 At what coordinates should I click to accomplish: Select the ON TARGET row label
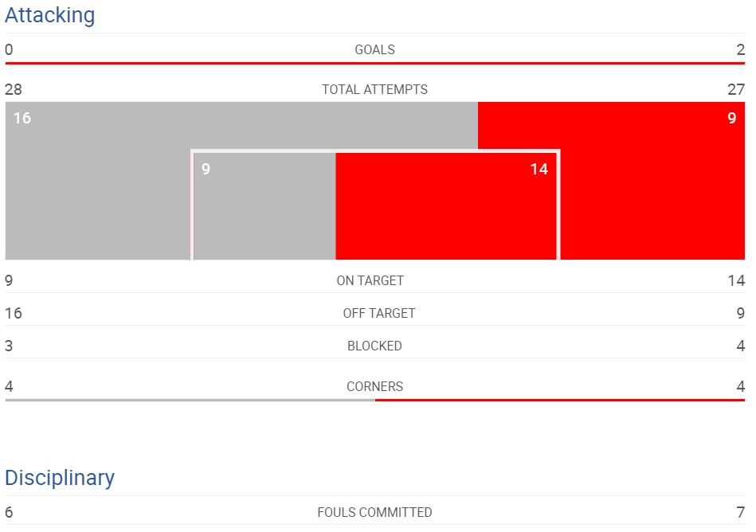click(370, 280)
